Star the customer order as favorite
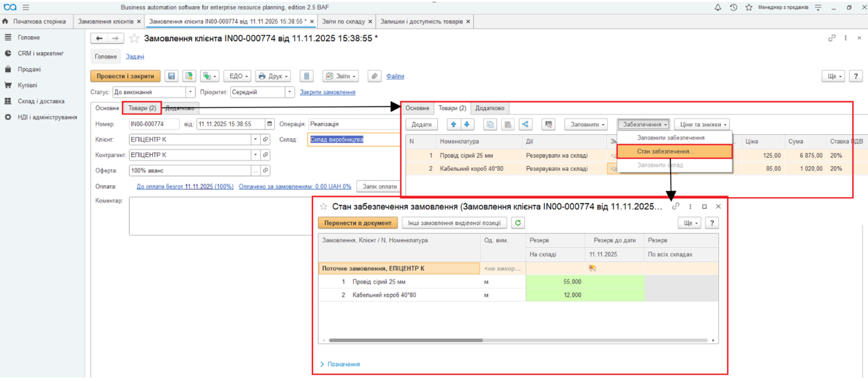This screenshot has width=868, height=381. tap(135, 38)
